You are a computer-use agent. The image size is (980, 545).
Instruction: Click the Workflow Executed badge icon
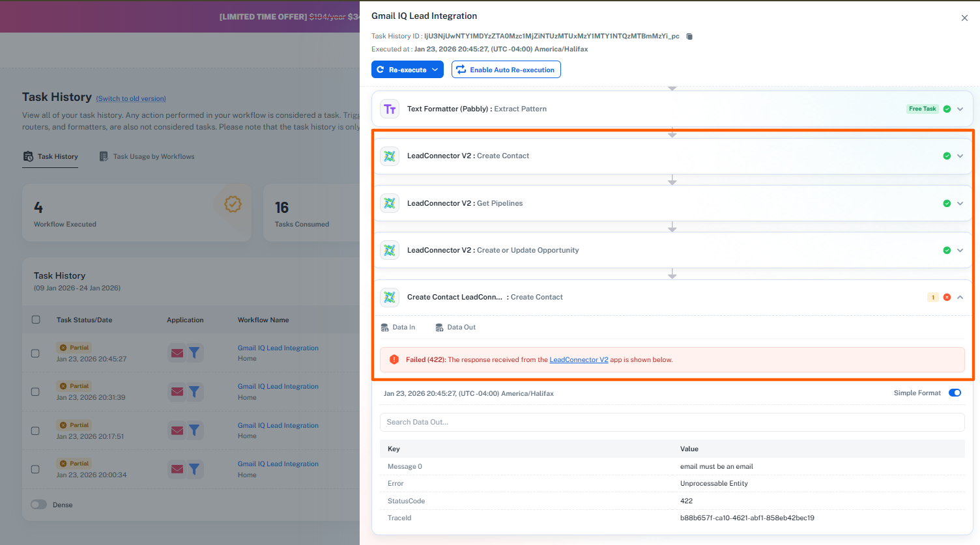point(233,204)
